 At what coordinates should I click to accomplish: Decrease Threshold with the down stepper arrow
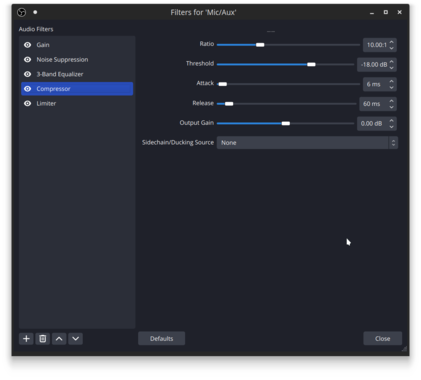(x=392, y=68)
